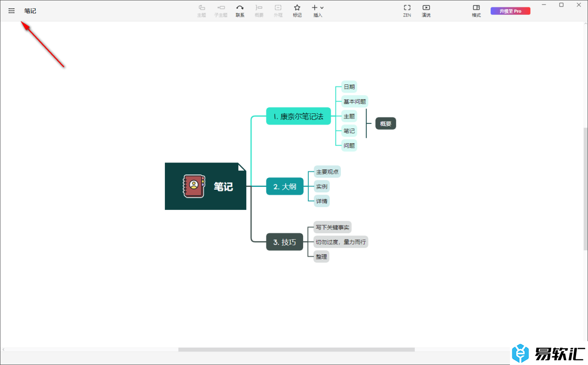
Task: Select the subtopic 问题
Action: (x=349, y=146)
